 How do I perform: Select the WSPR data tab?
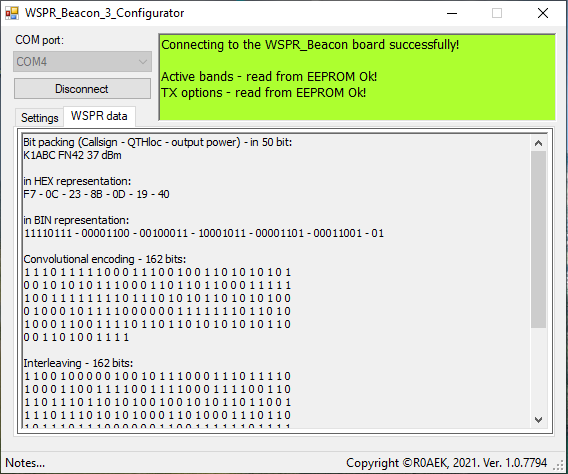(99, 116)
